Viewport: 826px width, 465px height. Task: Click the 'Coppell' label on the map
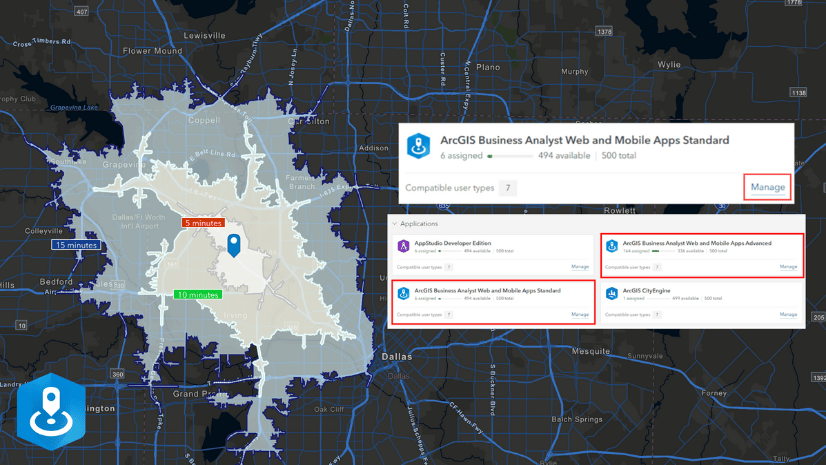click(204, 121)
